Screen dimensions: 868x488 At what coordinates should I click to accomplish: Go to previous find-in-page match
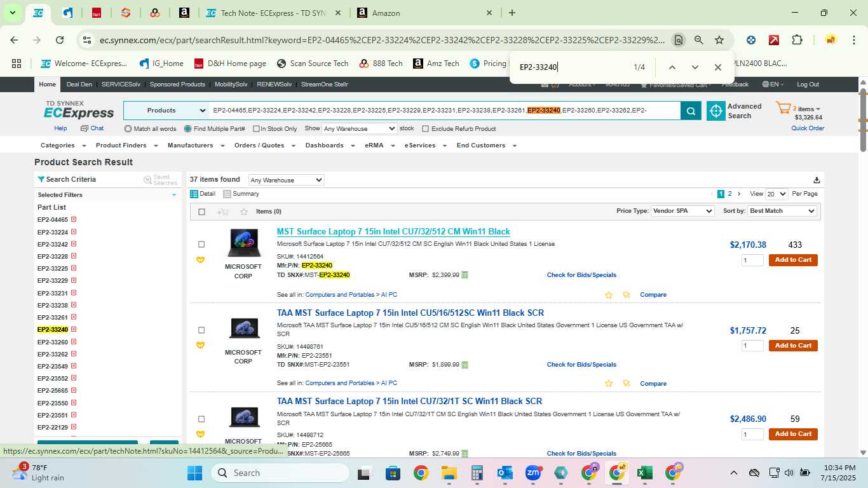point(672,67)
